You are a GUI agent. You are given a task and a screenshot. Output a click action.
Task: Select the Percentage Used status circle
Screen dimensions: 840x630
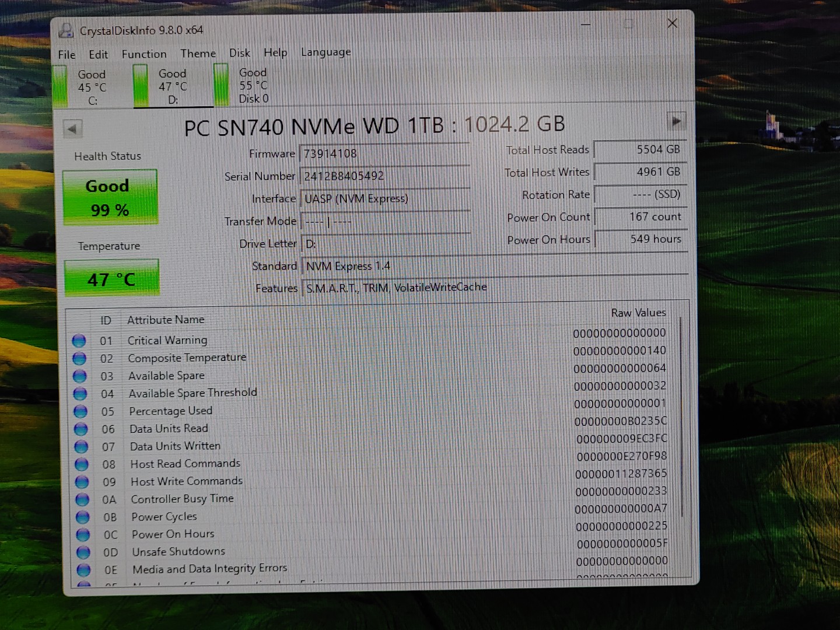click(80, 412)
